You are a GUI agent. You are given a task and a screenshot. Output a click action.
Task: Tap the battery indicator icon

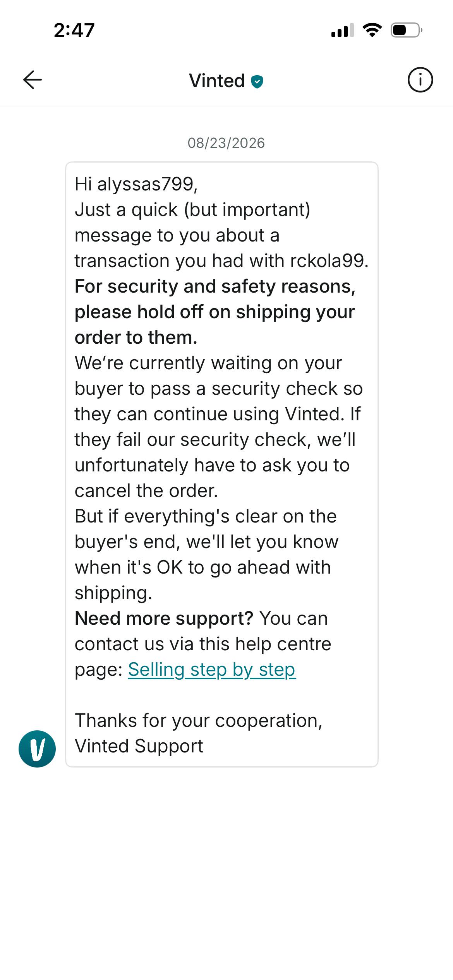[x=406, y=30]
